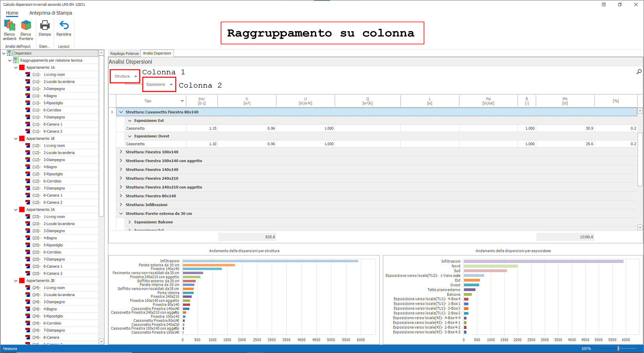
Task: Click the search magnifier icon in grid panel
Action: (x=639, y=72)
